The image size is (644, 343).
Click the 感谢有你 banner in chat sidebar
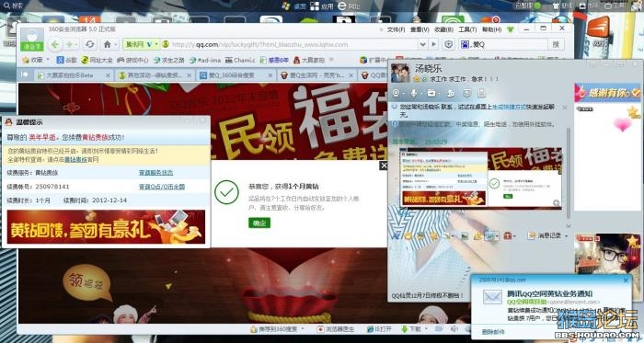pos(607,93)
